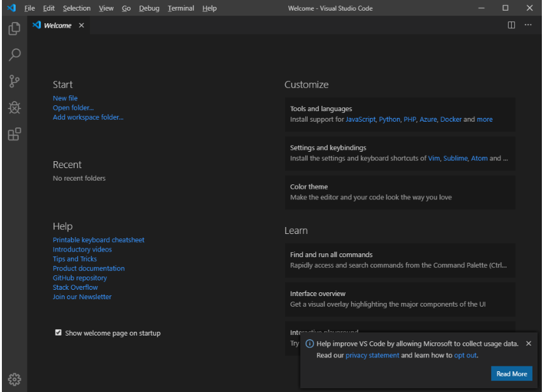Open the File menu

tap(30, 8)
